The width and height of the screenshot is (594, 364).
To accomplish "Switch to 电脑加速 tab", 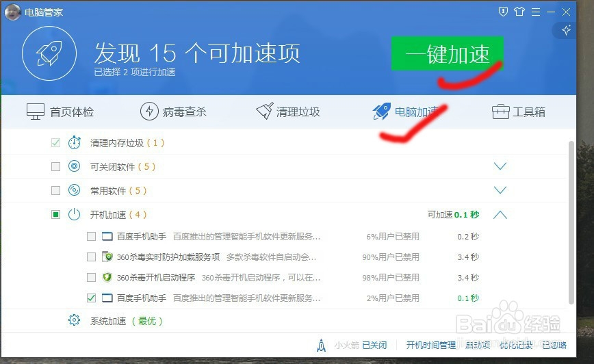I will pos(406,112).
